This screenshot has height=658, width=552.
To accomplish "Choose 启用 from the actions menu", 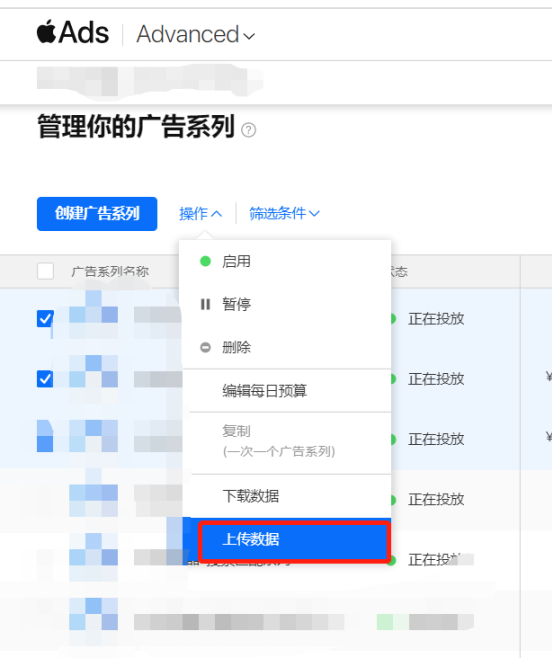I will (287, 261).
